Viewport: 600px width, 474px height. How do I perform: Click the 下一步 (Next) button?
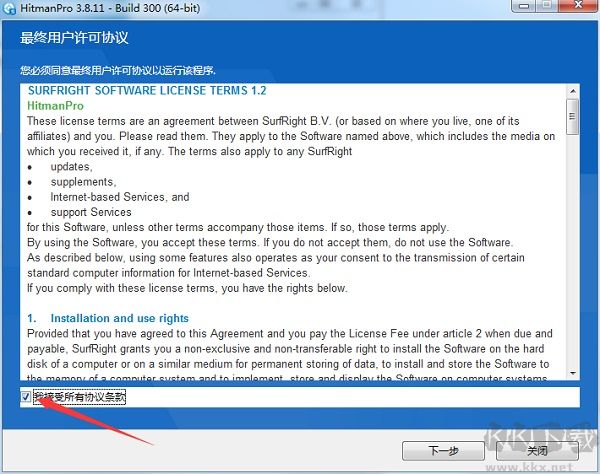tap(443, 451)
